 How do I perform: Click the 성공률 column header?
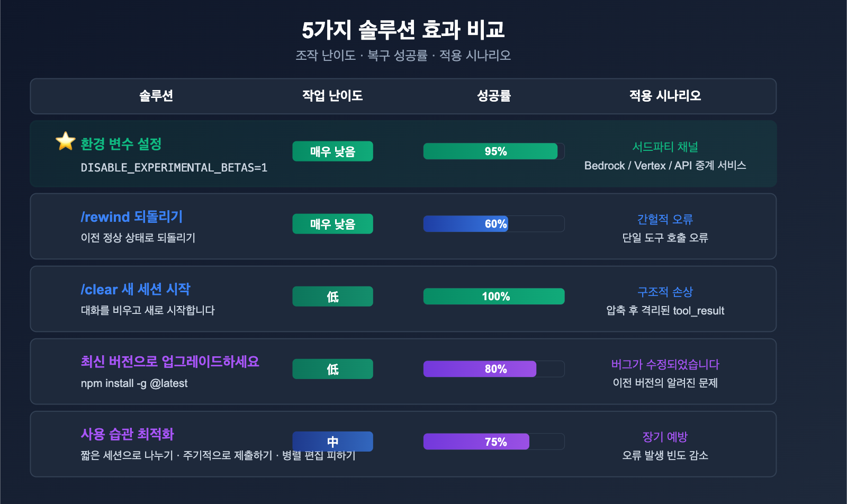(x=494, y=96)
